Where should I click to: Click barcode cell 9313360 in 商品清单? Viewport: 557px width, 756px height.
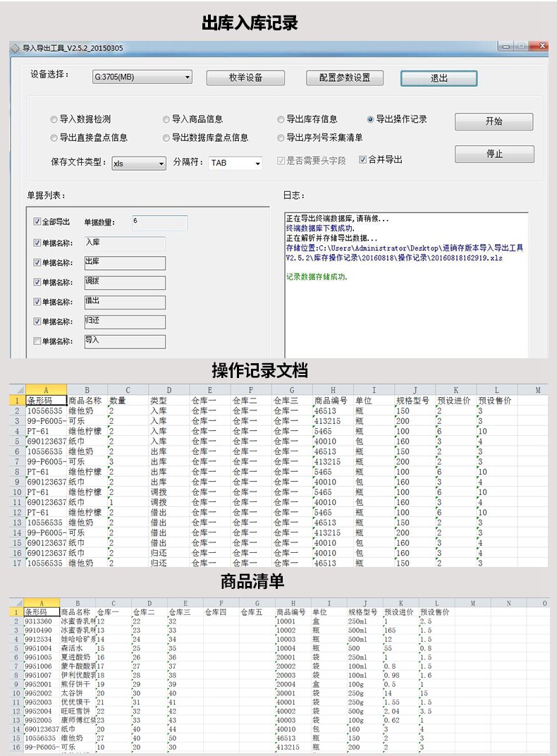(x=42, y=621)
